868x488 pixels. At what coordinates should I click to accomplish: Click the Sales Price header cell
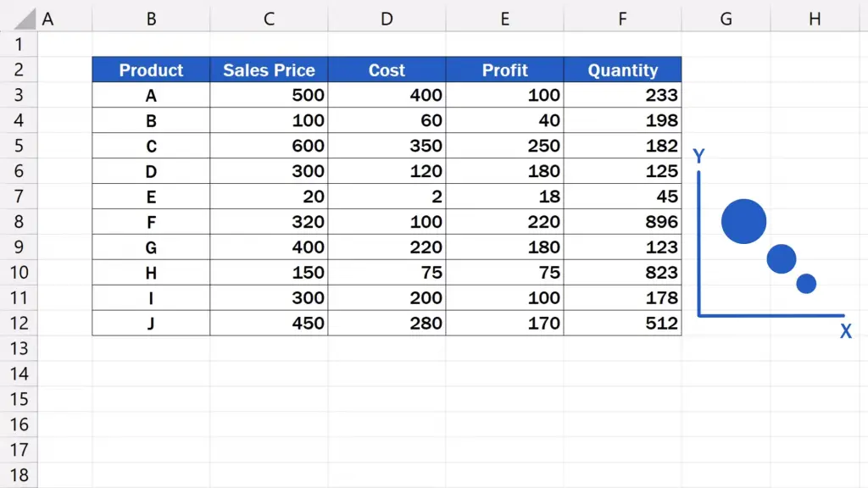tap(269, 69)
